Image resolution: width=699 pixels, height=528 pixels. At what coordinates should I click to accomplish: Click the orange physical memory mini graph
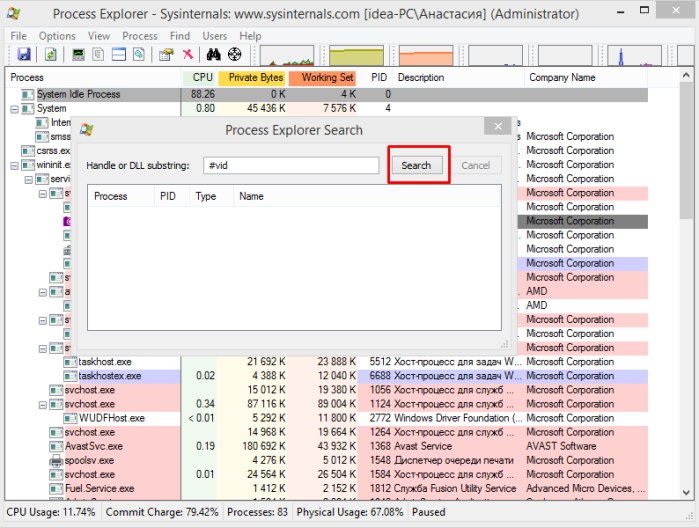(426, 55)
